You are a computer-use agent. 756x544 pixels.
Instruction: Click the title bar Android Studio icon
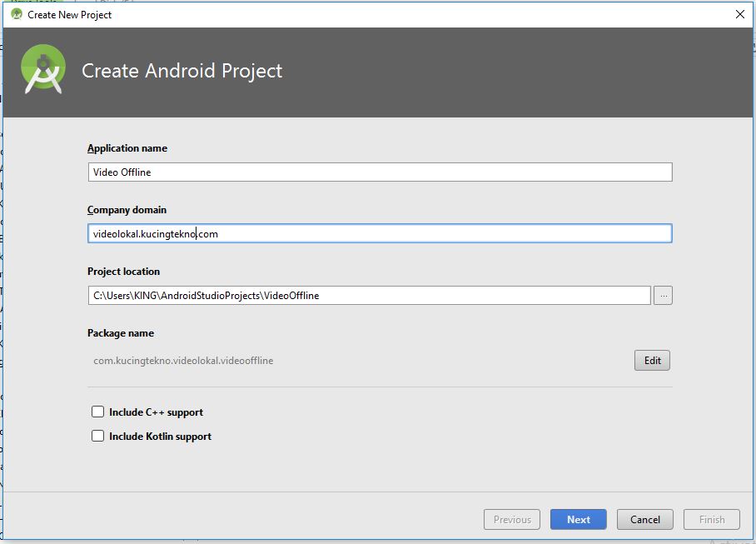(x=17, y=14)
